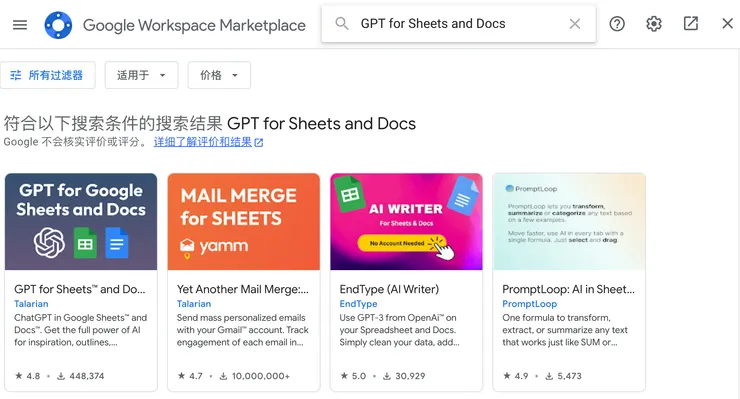Open the PromptLoop developer link

(x=530, y=304)
